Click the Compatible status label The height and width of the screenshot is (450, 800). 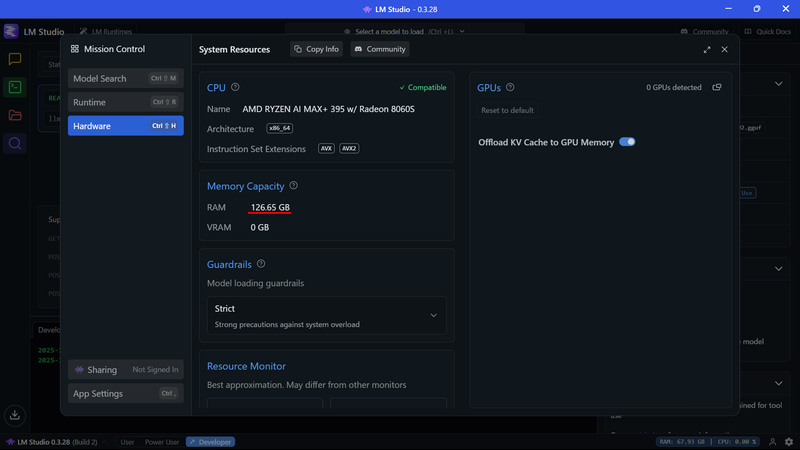coord(422,87)
